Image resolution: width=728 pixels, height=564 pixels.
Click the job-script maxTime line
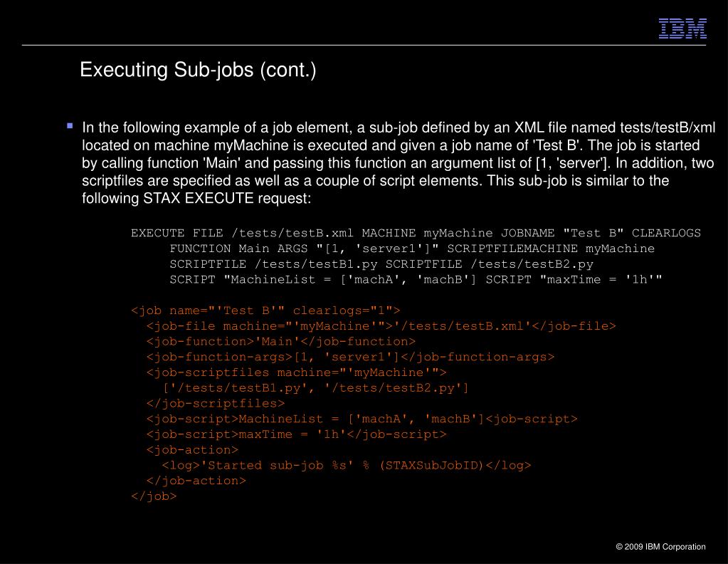[296, 434]
